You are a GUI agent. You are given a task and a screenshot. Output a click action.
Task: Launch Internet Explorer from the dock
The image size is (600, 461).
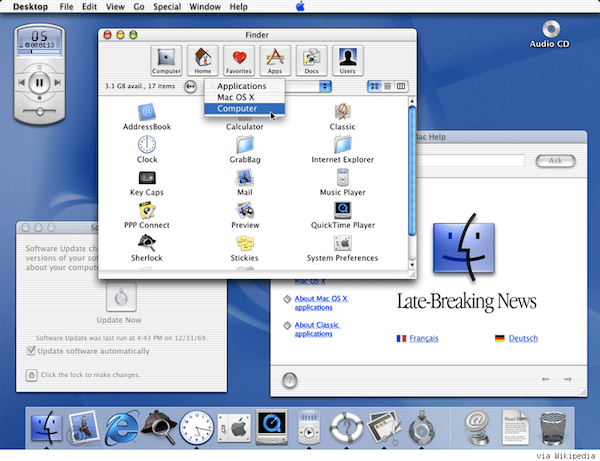[121, 427]
